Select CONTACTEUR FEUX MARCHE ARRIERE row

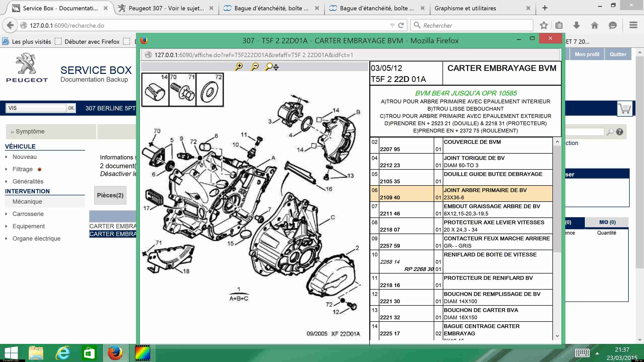click(461, 242)
